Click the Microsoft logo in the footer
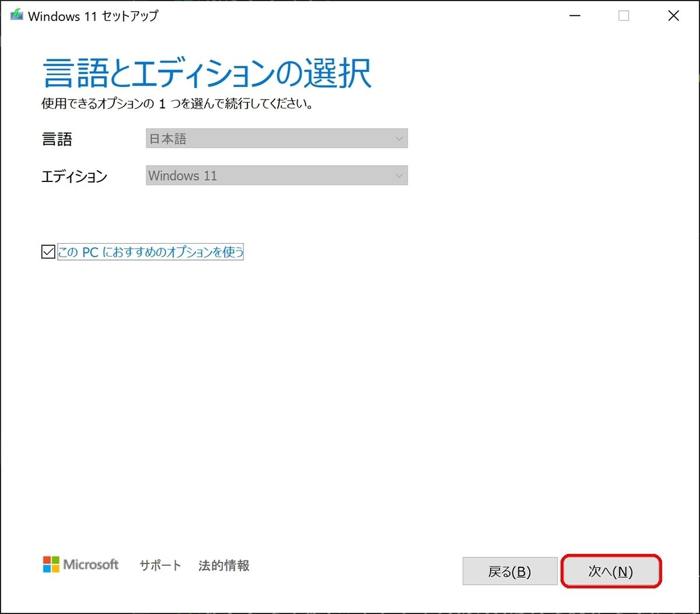This screenshot has width=700, height=614. 80,564
